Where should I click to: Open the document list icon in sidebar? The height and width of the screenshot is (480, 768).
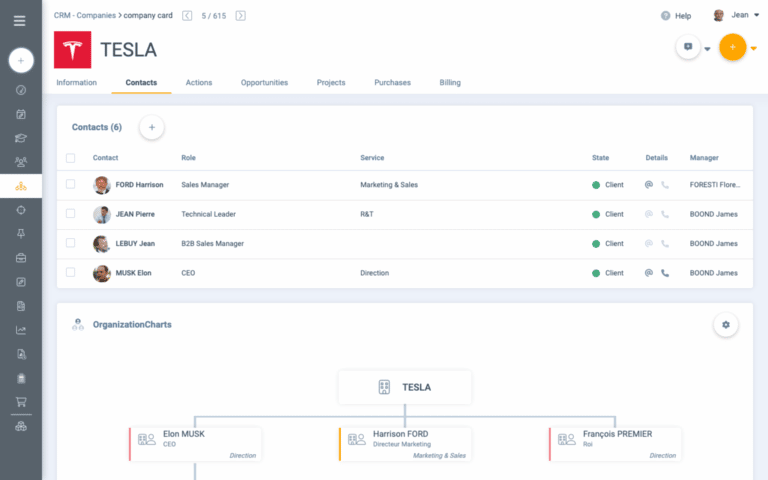[x=21, y=306]
